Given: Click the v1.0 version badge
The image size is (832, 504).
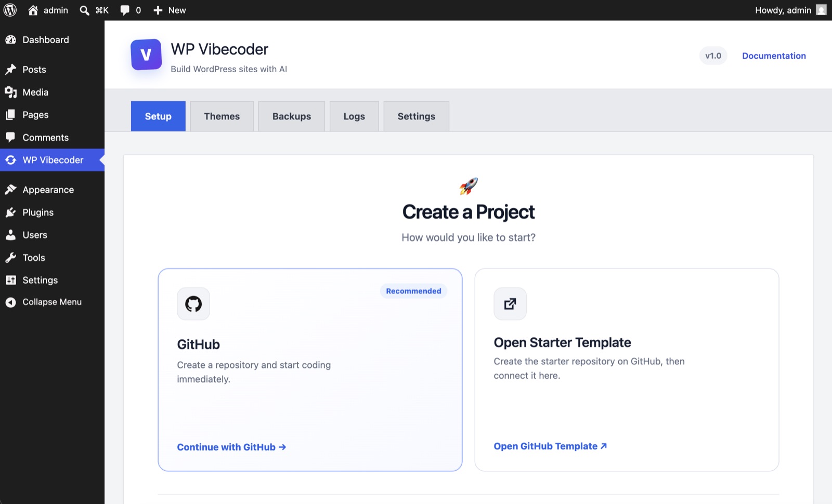Looking at the screenshot, I should tap(713, 56).
